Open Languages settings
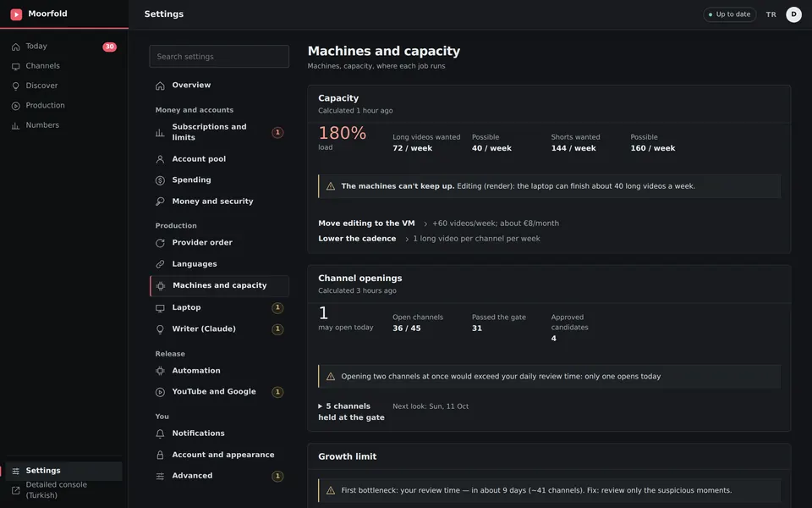The image size is (812, 508). (x=219, y=264)
